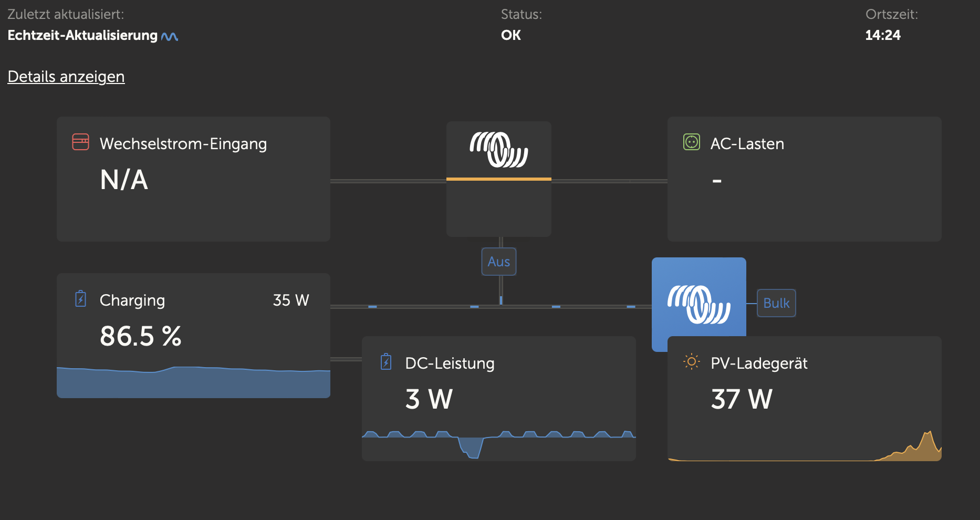Click the battery charge level graph
This screenshot has width=980, height=520.
[x=193, y=382]
